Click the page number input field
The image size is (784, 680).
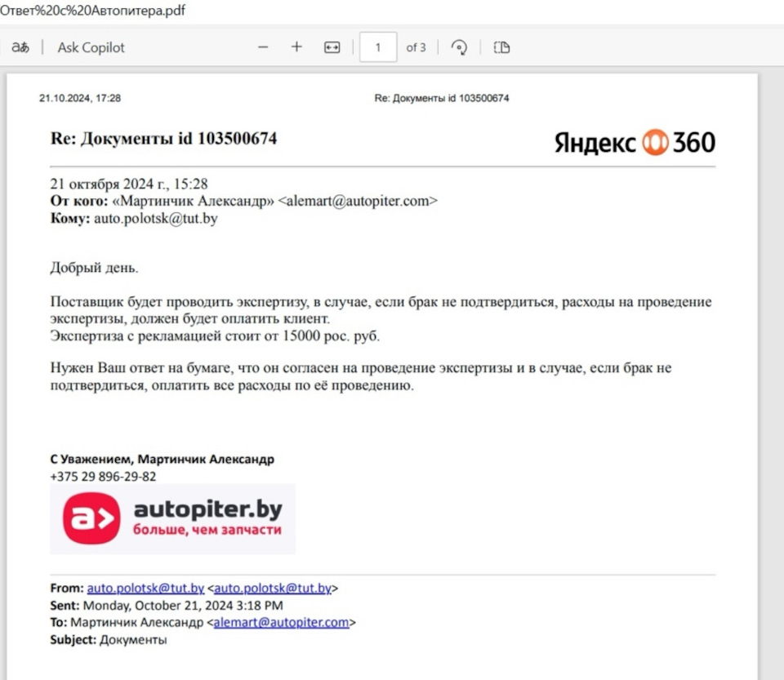(x=378, y=47)
